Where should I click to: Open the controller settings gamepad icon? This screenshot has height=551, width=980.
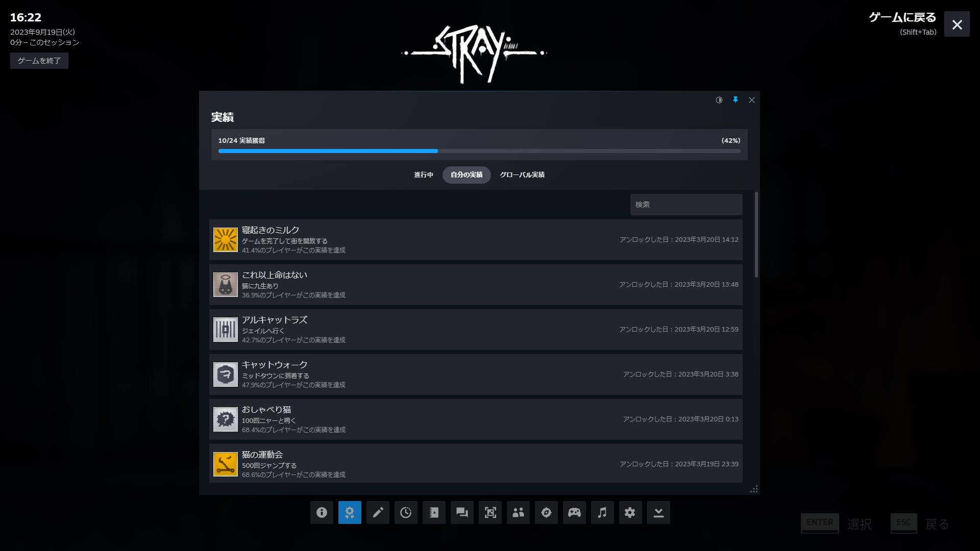pyautogui.click(x=574, y=512)
